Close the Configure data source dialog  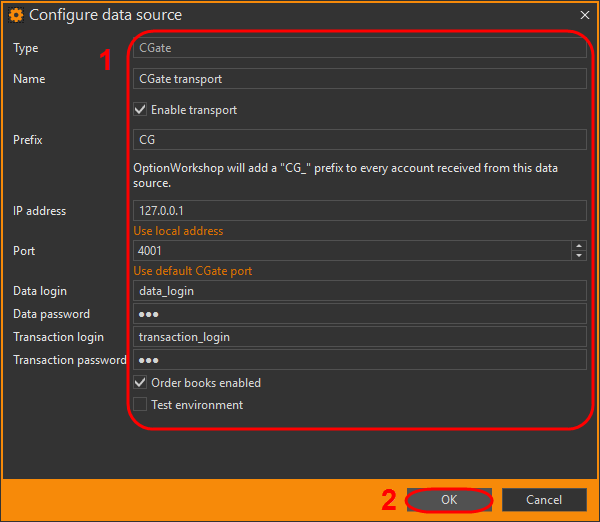[x=585, y=16]
